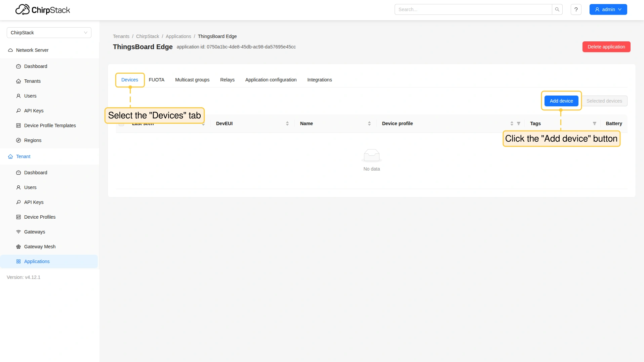The height and width of the screenshot is (362, 644).
Task: Click the Gateways wifi icon
Action: [x=18, y=232]
